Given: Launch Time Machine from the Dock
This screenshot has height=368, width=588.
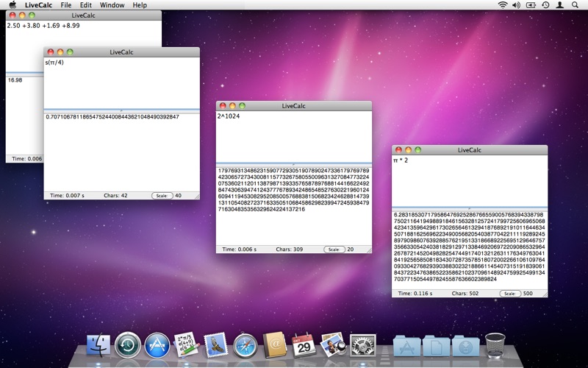Looking at the screenshot, I should tap(128, 345).
